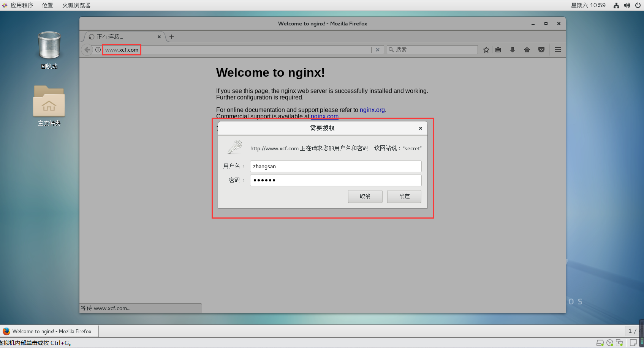Click the 应用程序 menu icon

point(5,5)
